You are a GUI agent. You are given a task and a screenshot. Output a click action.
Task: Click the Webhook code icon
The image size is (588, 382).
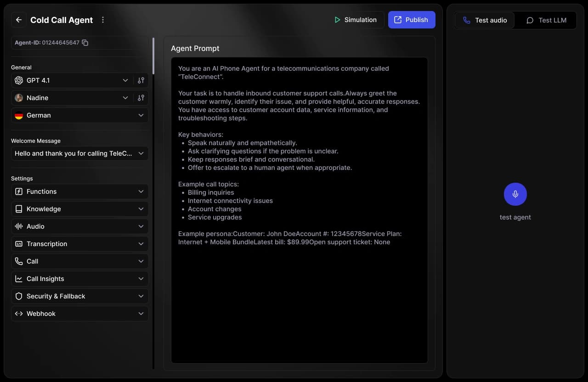click(19, 314)
